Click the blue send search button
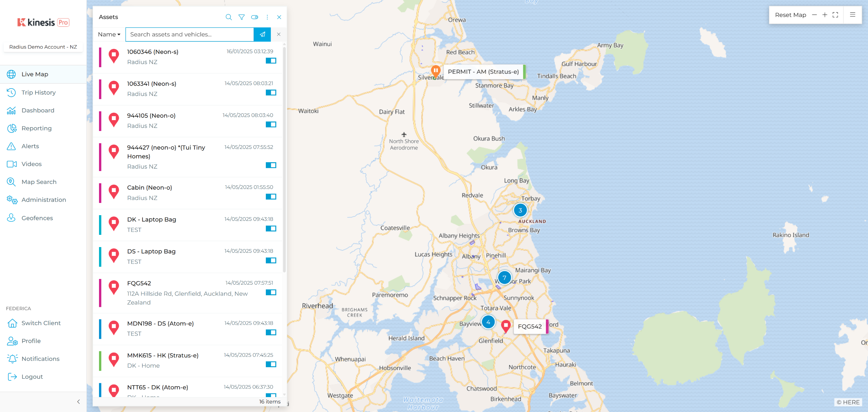Image resolution: width=868 pixels, height=412 pixels. pyautogui.click(x=262, y=34)
